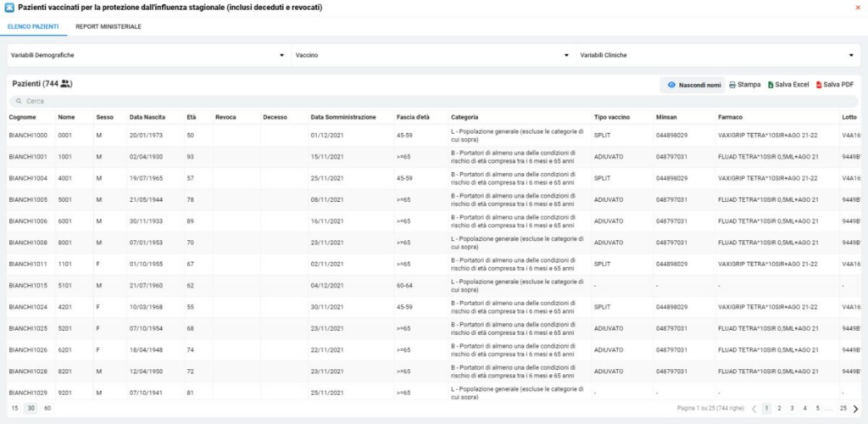Image resolution: width=868 pixels, height=424 pixels.
Task: Click the previous page left chevron
Action: (754, 409)
